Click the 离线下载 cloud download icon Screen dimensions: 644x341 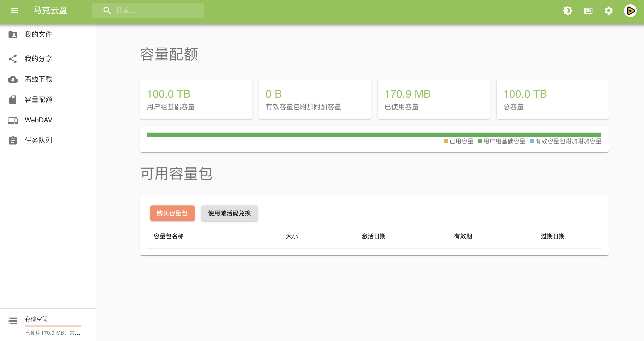point(13,79)
